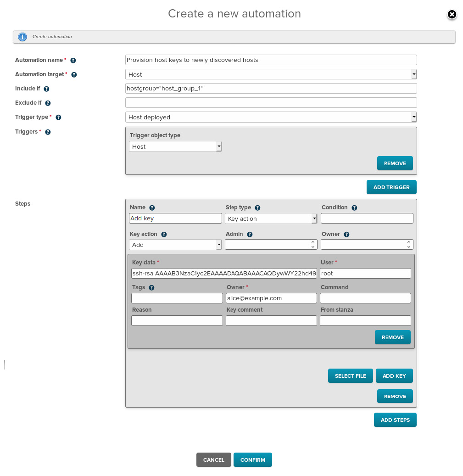Click the step Name field 'Add key'
The image size is (463, 476).
click(x=175, y=218)
